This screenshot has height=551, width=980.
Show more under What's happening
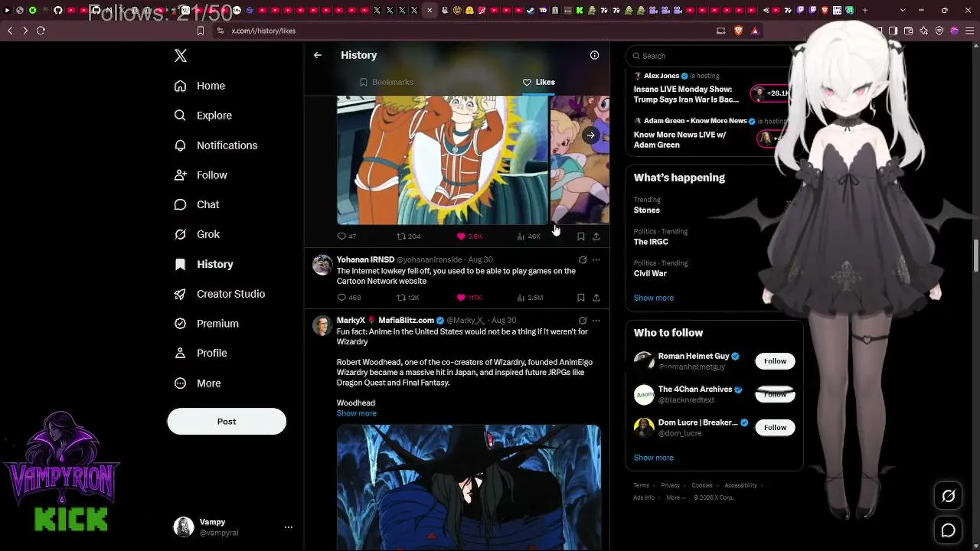click(654, 298)
